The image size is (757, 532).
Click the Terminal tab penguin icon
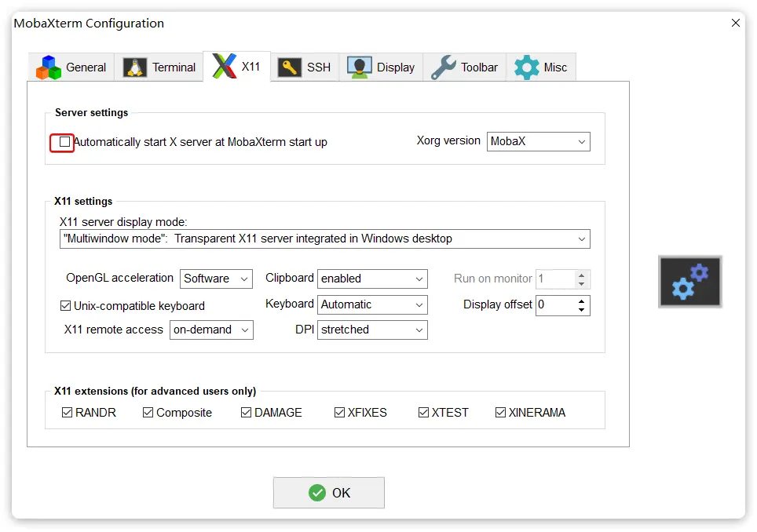pos(135,67)
